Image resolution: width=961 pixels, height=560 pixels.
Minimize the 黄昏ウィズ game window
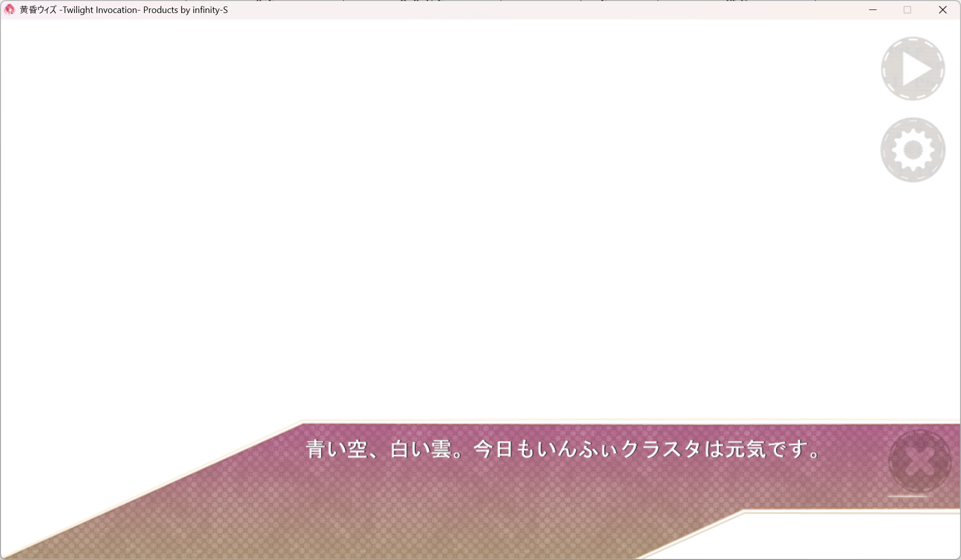pyautogui.click(x=873, y=9)
